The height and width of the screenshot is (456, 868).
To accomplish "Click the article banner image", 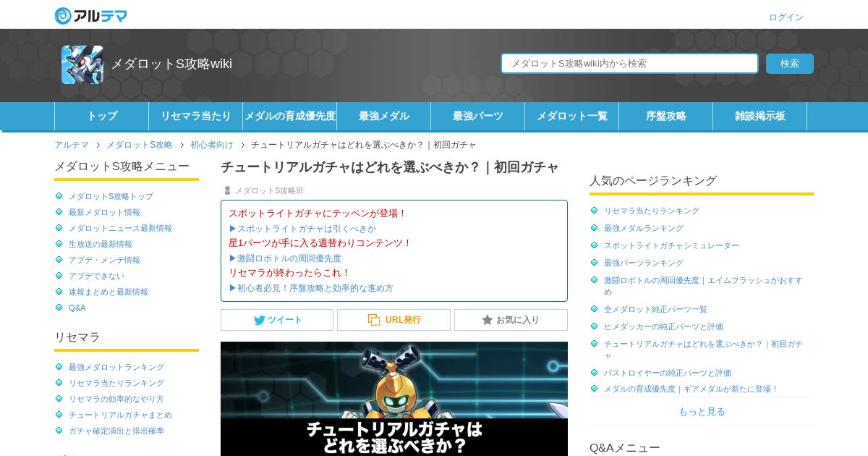I will pyautogui.click(x=394, y=399).
